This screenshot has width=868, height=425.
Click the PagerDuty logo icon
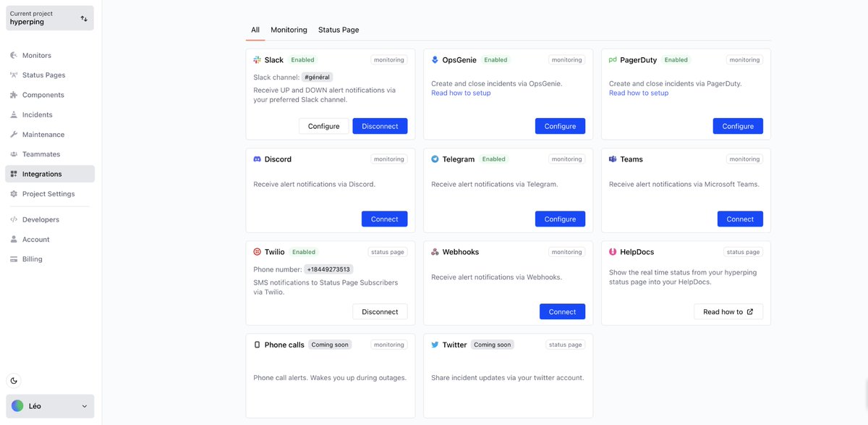point(613,60)
